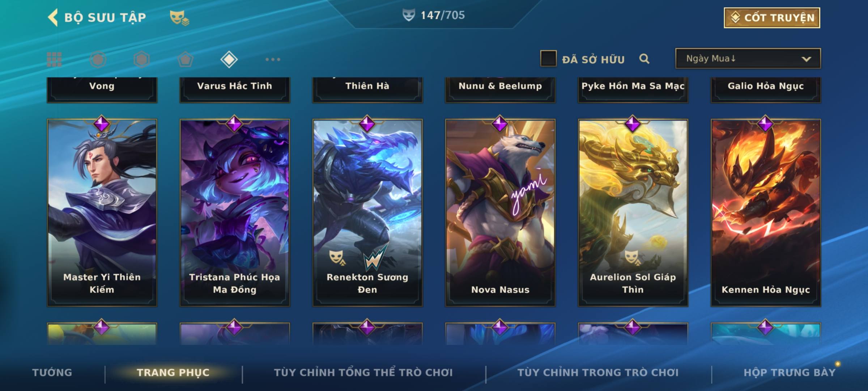Open the mask and coins icon
Screen dimensions: 868x391
[179, 18]
